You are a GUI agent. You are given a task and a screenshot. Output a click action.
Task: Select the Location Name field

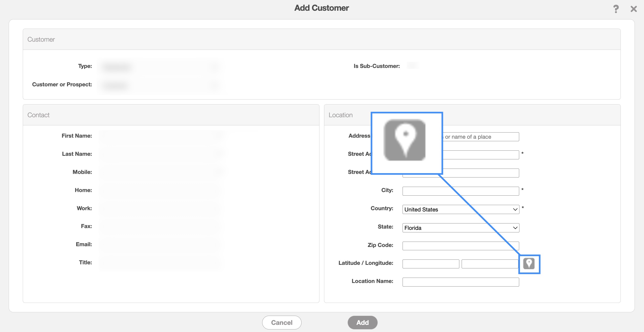point(461,282)
